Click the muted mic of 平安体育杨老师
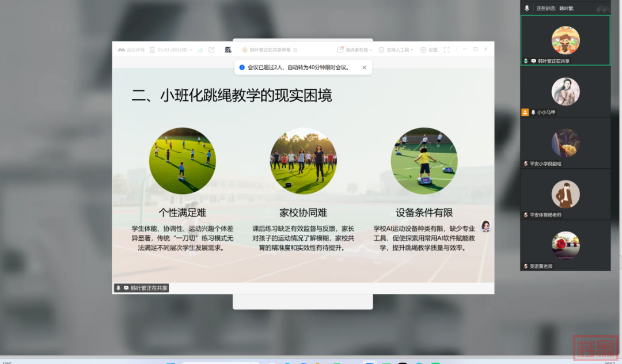The width and height of the screenshot is (622, 364). point(525,215)
